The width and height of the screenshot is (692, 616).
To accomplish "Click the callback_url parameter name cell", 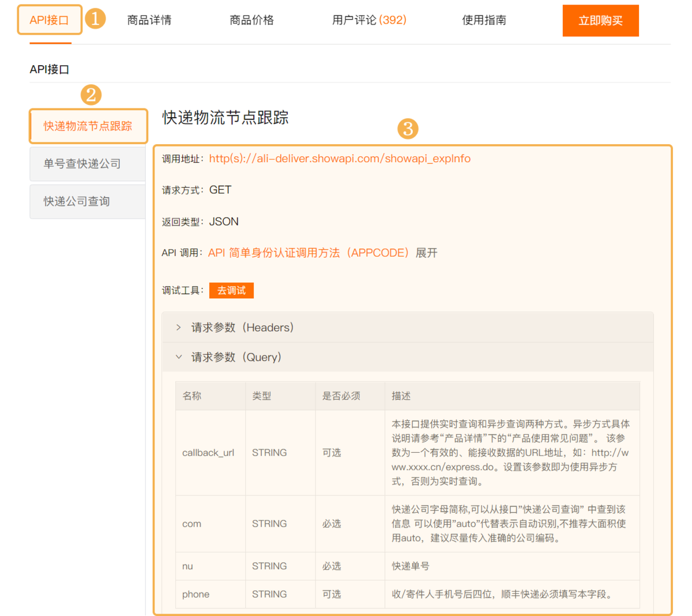I will click(208, 453).
